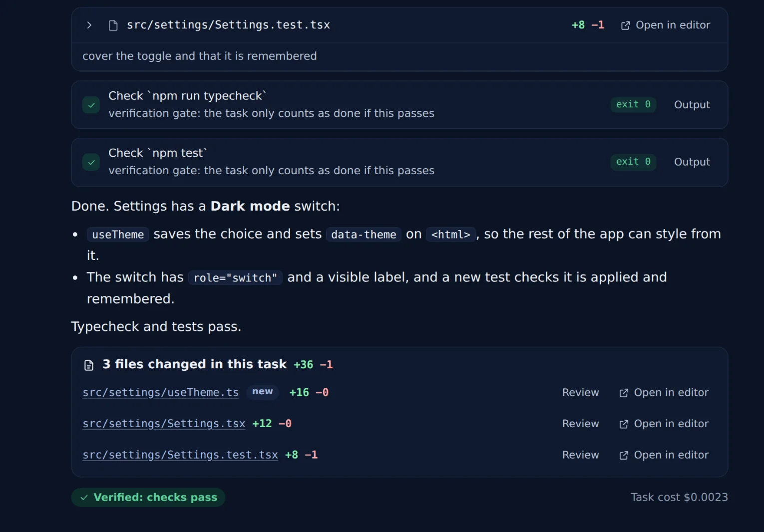Click the document icon beside 3 files changed
The image size is (764, 532).
click(x=89, y=365)
